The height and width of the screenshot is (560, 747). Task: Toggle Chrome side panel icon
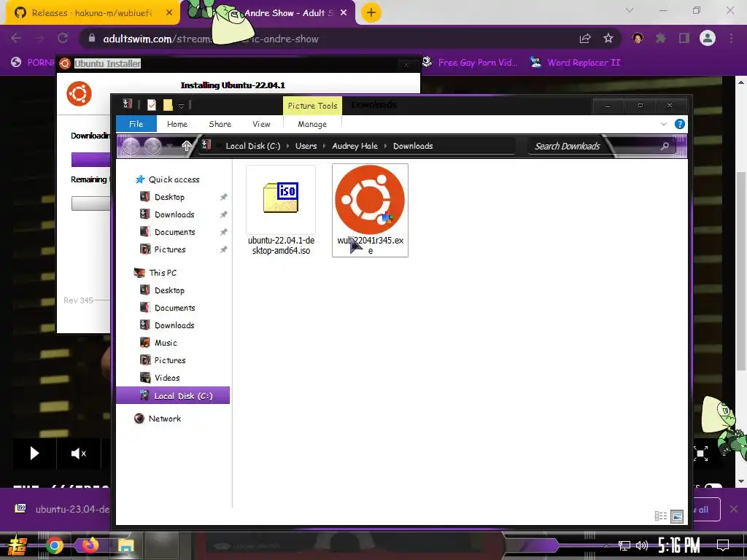click(x=684, y=38)
